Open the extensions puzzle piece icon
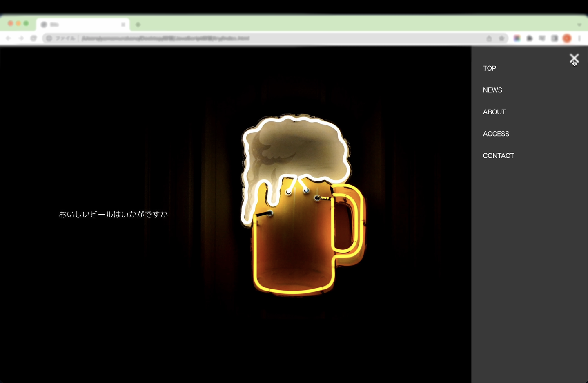 [x=530, y=38]
